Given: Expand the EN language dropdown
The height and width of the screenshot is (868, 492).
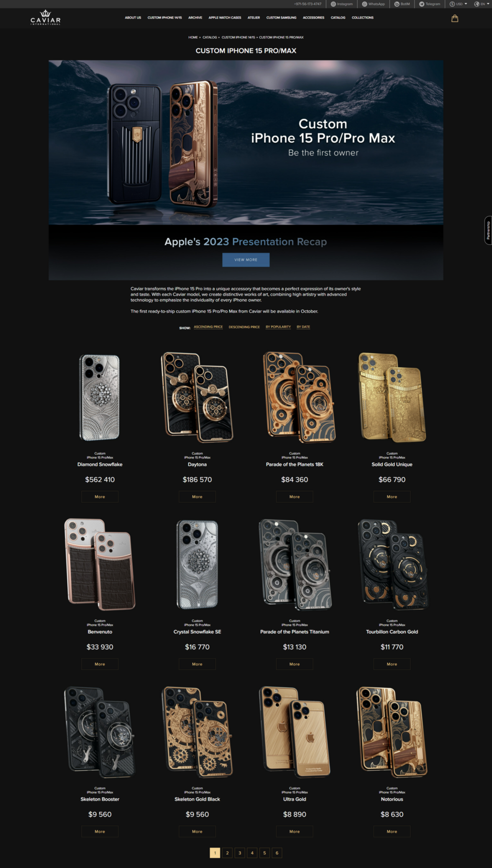Looking at the screenshot, I should [x=482, y=4].
